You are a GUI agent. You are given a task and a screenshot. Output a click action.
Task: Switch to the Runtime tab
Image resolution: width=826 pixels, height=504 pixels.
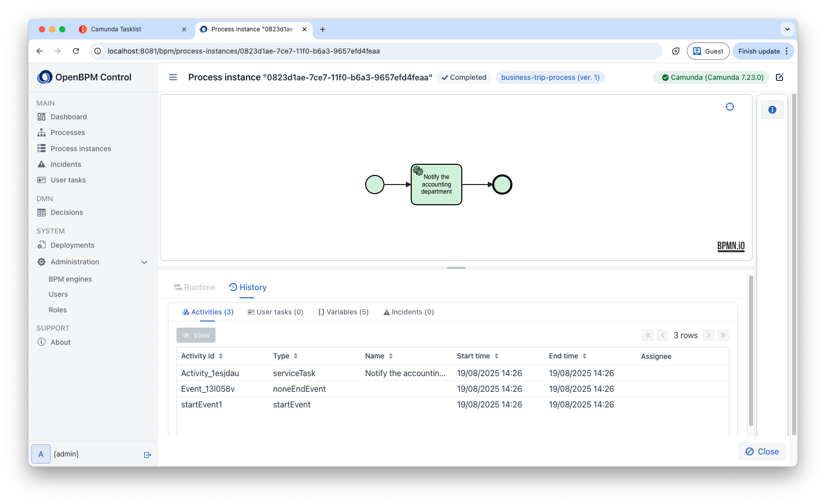point(195,287)
